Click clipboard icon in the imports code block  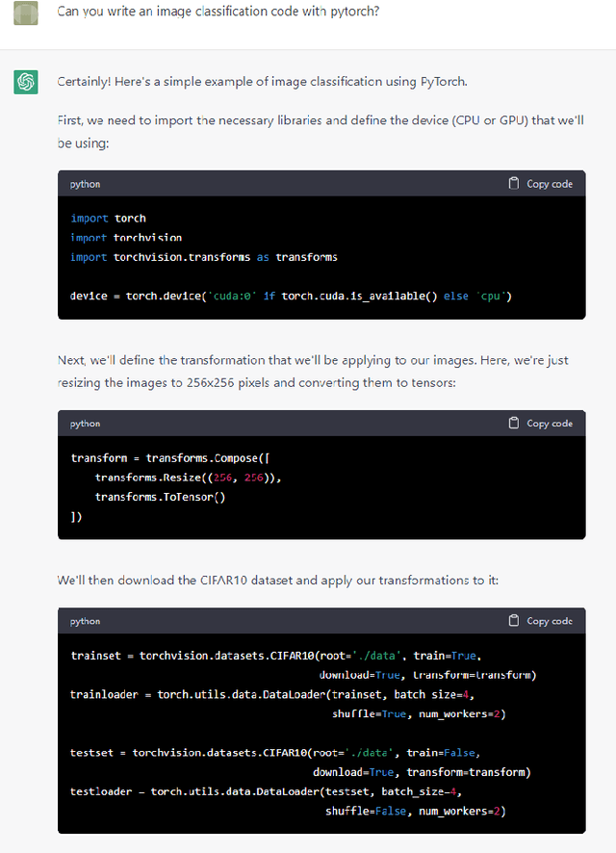click(514, 184)
